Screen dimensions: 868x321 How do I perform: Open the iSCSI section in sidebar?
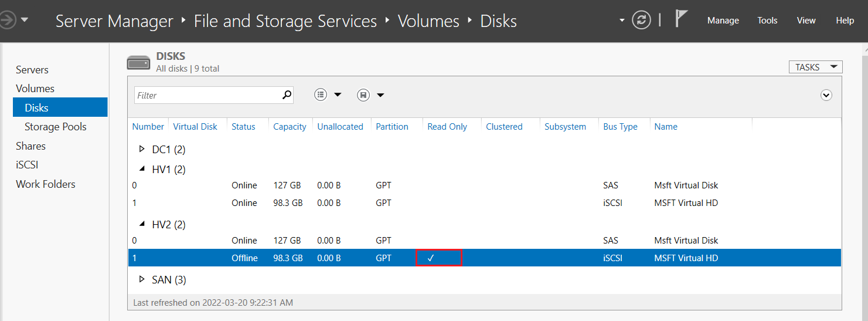point(27,165)
